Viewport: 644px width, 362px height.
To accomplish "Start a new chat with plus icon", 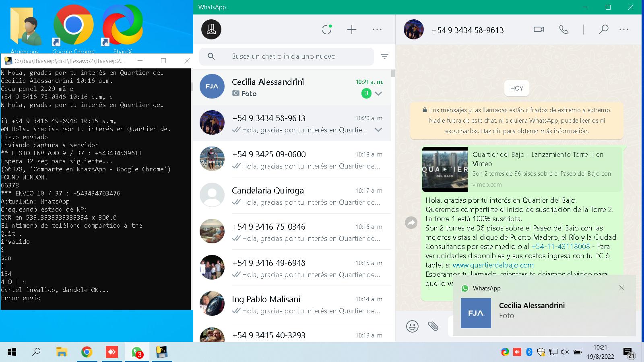I will click(352, 29).
